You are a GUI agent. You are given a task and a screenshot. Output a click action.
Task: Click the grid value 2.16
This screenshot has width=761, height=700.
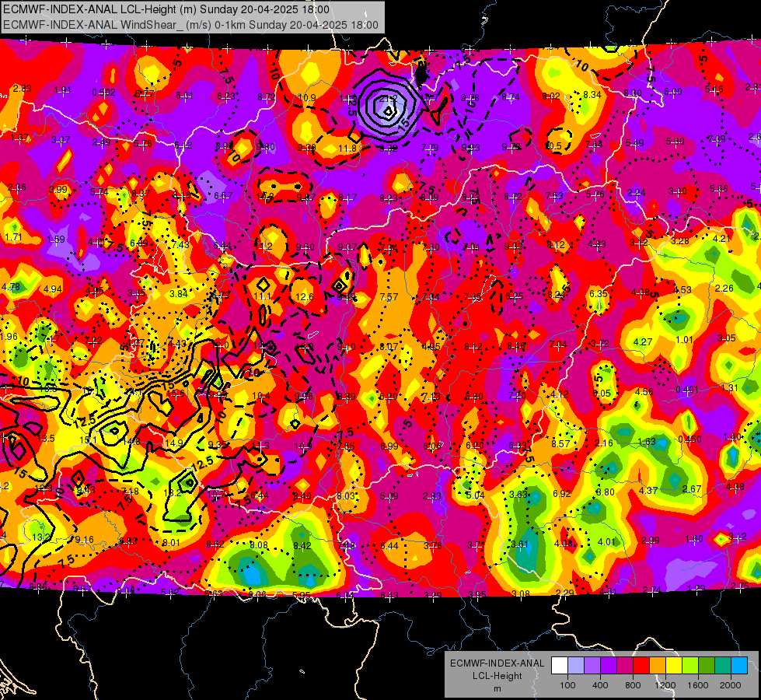pos(604,443)
